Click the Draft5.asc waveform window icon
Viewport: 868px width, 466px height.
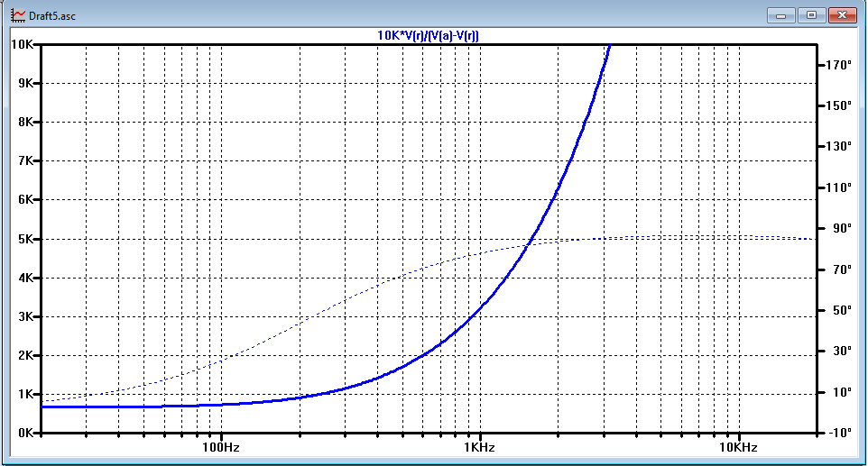18,15
